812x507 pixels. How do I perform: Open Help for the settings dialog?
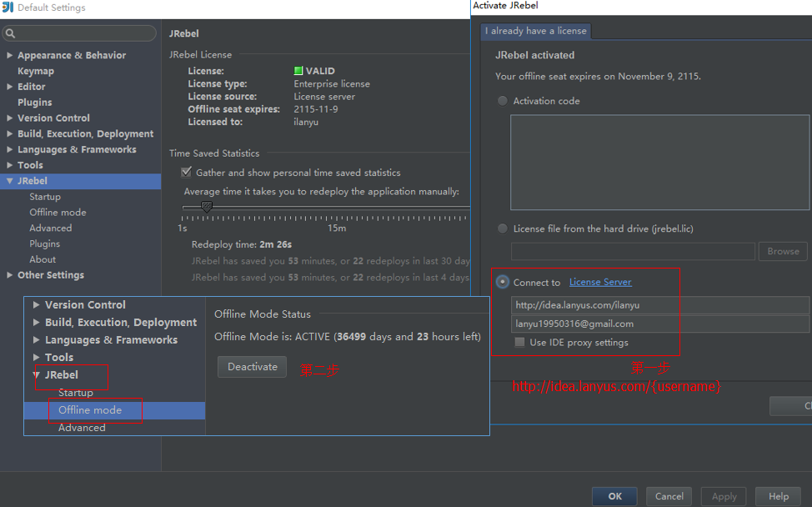coord(779,496)
